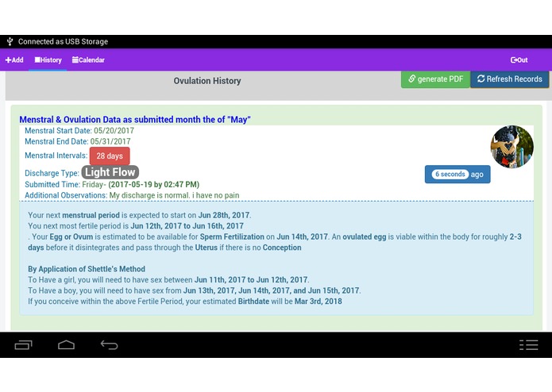Click Menstral End Date 05/31/2017 text

coord(78,141)
